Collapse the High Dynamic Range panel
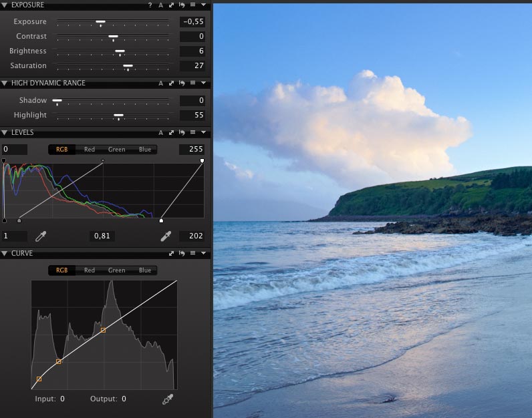532x418 pixels. 5,83
